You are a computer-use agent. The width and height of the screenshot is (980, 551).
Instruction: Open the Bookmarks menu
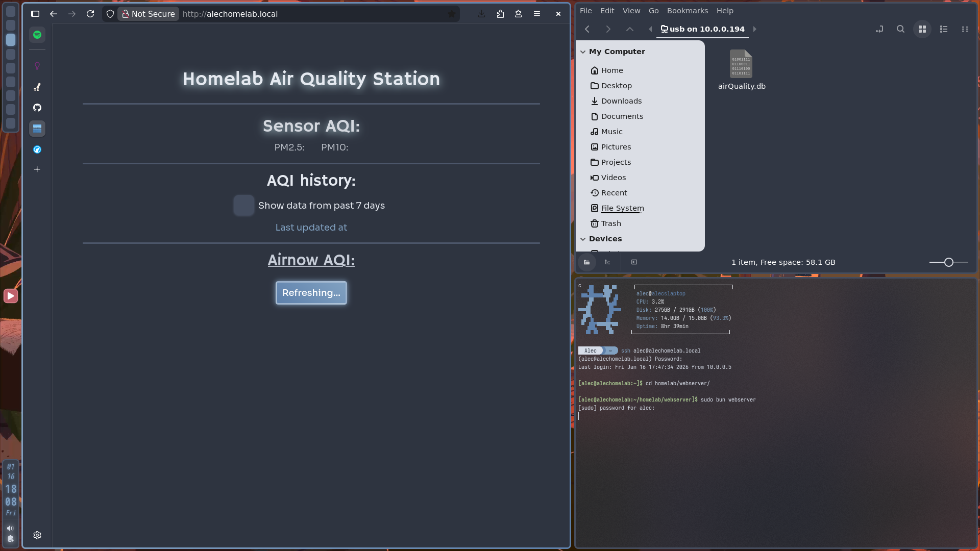tap(687, 11)
